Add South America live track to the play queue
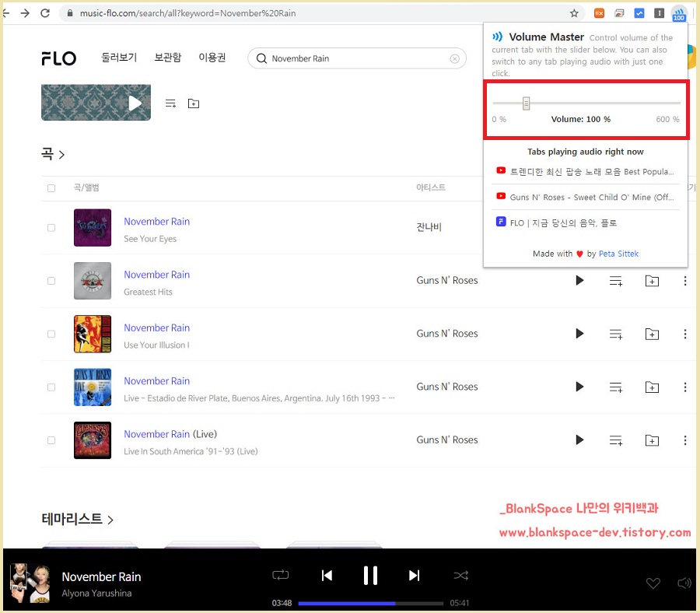The image size is (700, 613). click(x=616, y=440)
